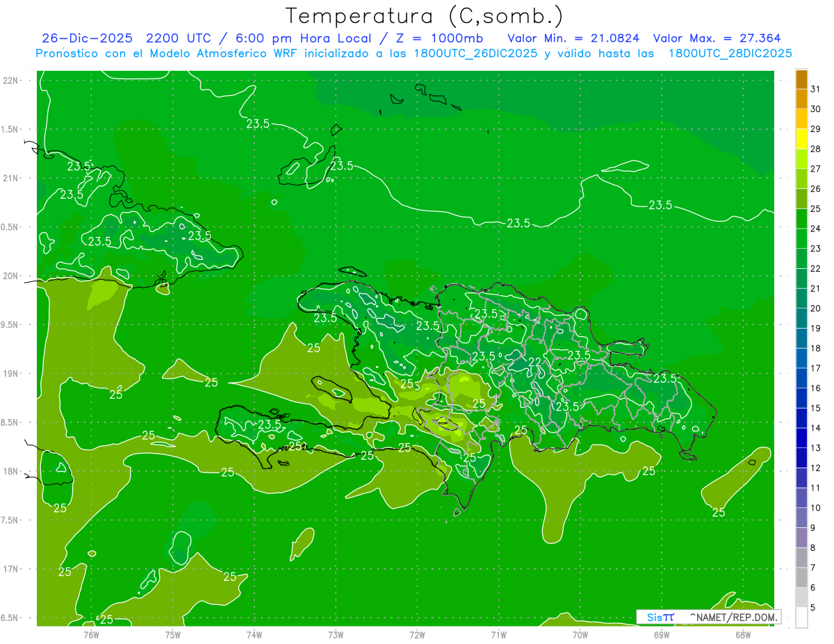Click the '72W' longitude axis label

click(x=417, y=635)
